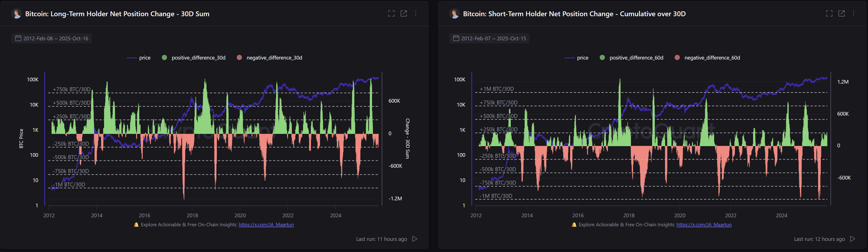This screenshot has width=868, height=252.
Task: Open date range 2012-Feb-08 ~ 2025-Oct-16 picker
Action: coord(52,38)
